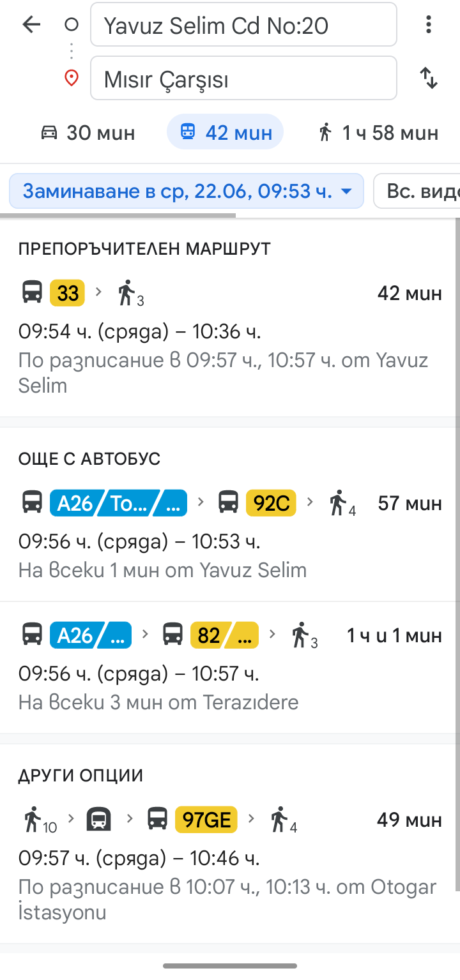This screenshot has width=460, height=980.
Task: Open the Вс. виде transport type filter
Action: coord(422,191)
